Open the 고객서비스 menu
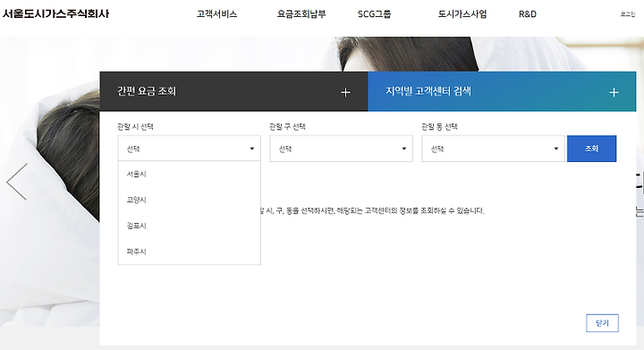This screenshot has width=644, height=350. pos(216,14)
